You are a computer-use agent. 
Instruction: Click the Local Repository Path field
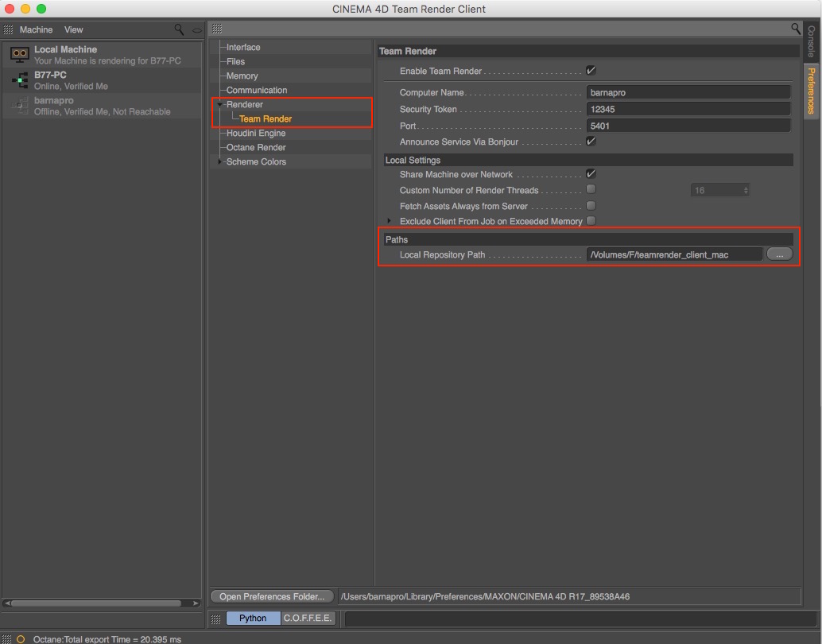(x=674, y=255)
